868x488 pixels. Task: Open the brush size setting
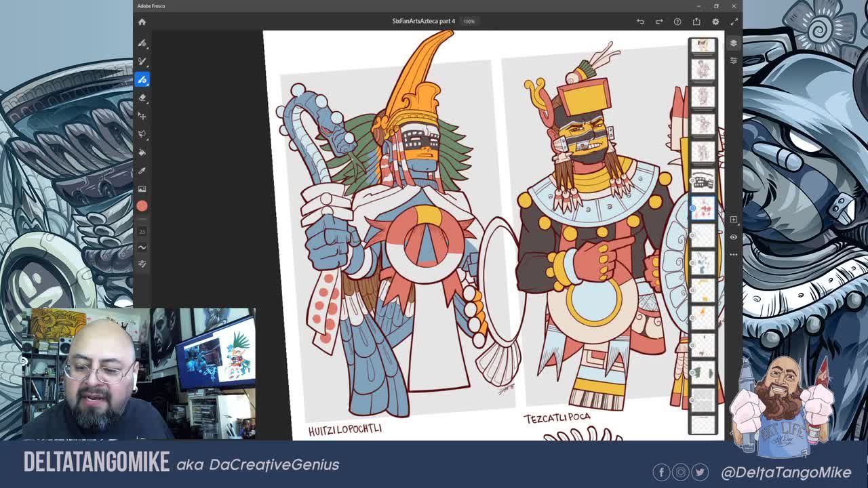coord(142,231)
